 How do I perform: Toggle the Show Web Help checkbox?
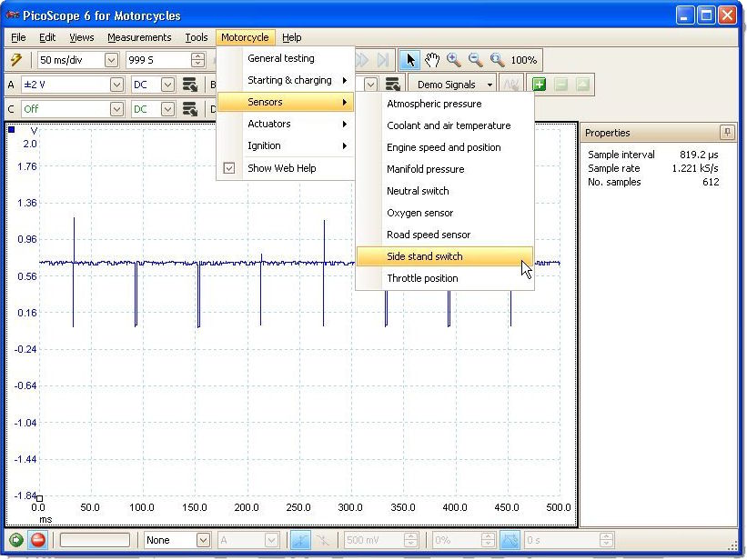pos(229,168)
